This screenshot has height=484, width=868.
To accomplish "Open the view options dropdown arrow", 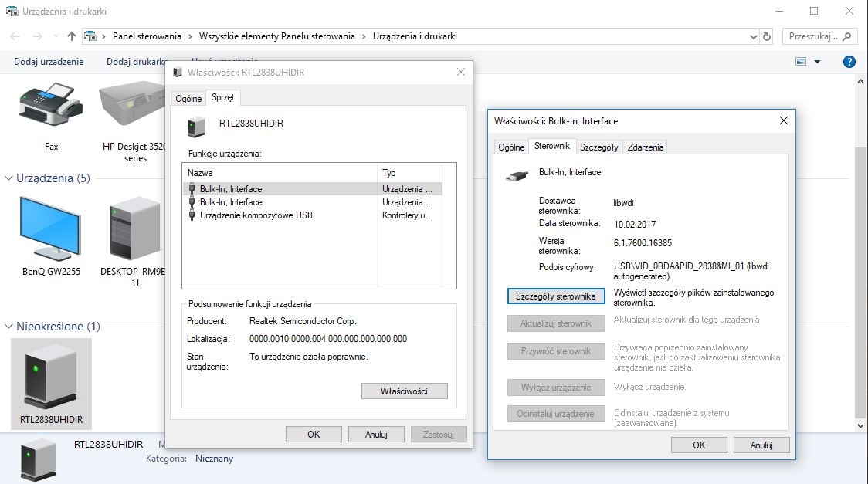I will click(x=817, y=62).
